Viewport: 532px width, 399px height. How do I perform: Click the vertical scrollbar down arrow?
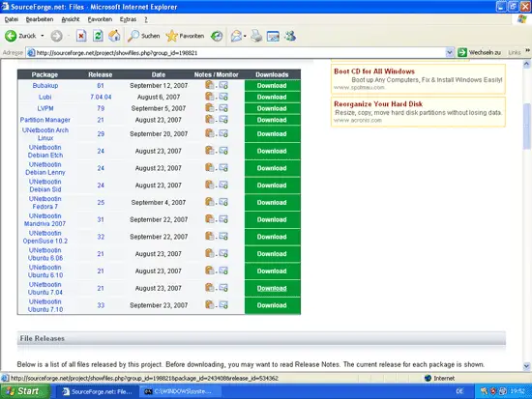(526, 366)
